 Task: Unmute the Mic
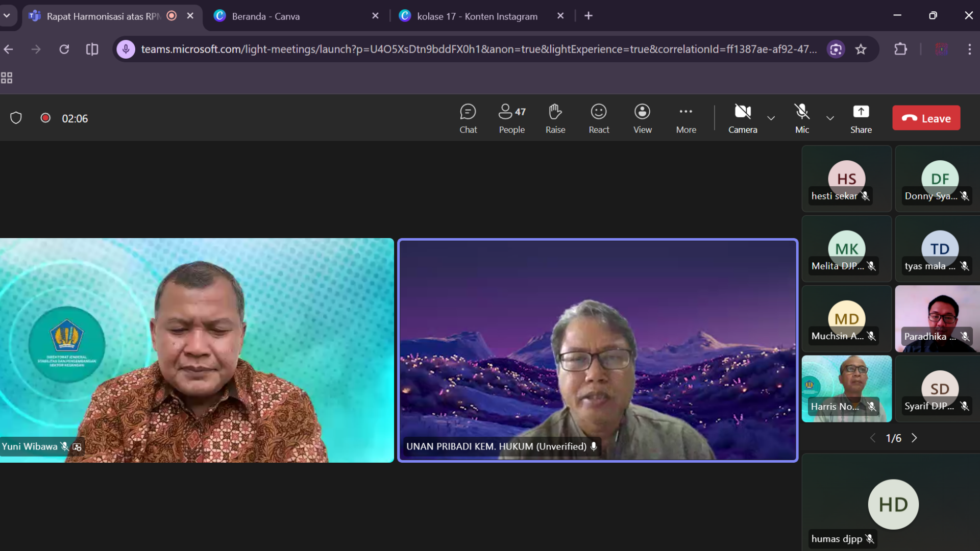[x=801, y=118]
